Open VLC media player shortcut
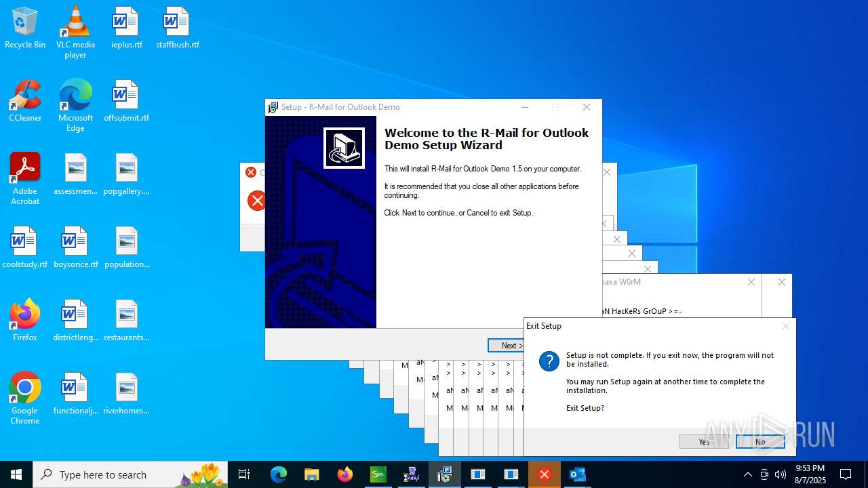Viewport: 868px width, 488px height. [75, 33]
